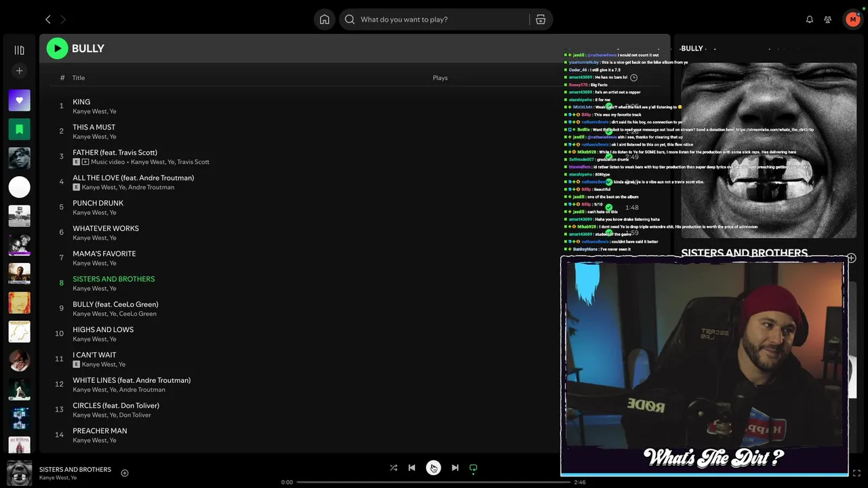Open CeeLo Green link on BULLY row
868x488 pixels.
[x=138, y=314]
